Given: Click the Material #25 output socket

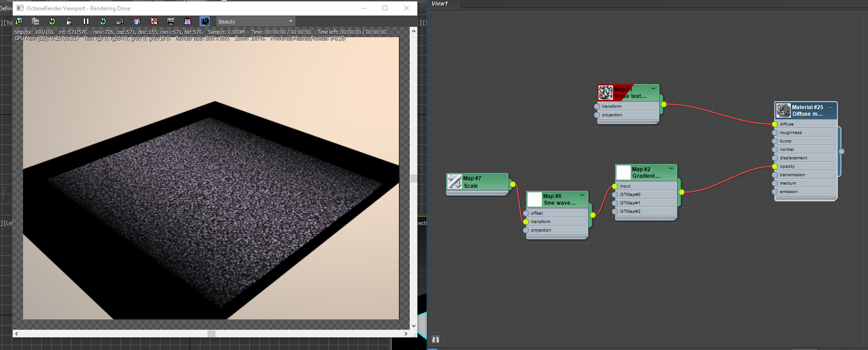Looking at the screenshot, I should 842,151.
